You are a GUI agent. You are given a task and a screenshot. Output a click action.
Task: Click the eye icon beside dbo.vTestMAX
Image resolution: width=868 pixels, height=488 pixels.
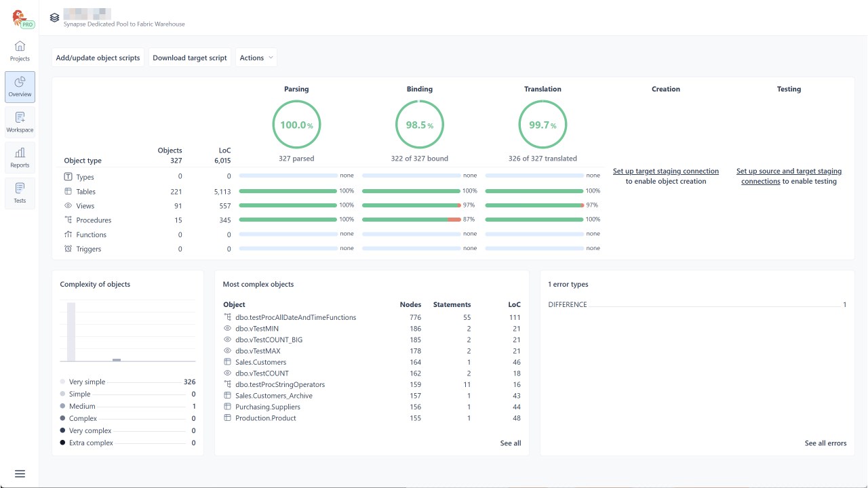click(227, 351)
